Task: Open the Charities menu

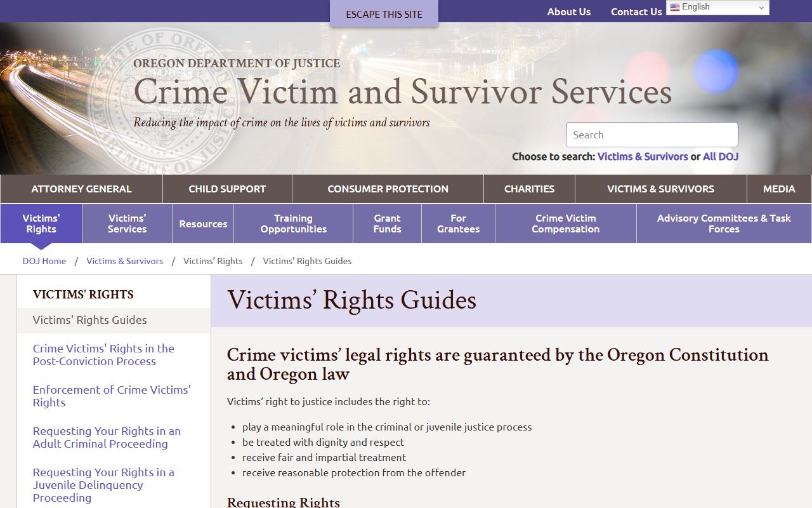Action: (529, 189)
